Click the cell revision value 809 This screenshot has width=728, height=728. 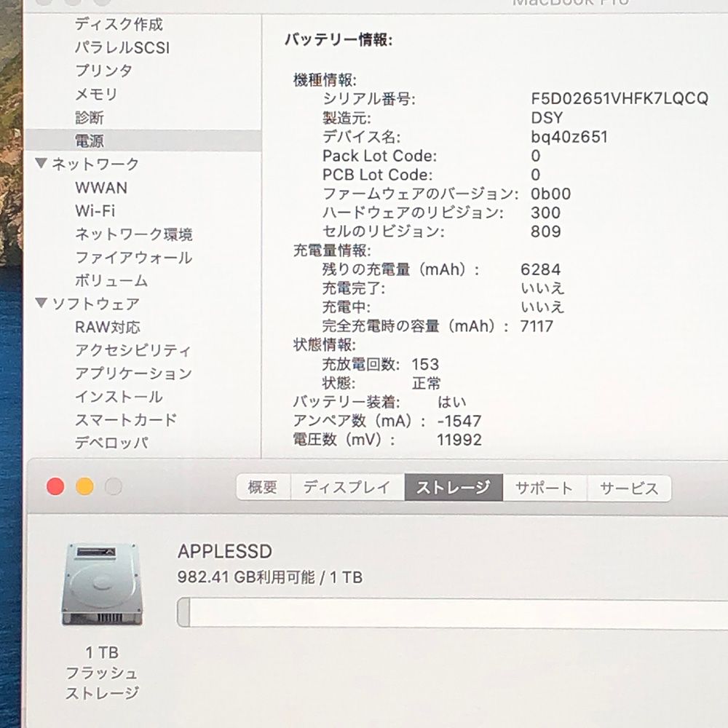[545, 232]
